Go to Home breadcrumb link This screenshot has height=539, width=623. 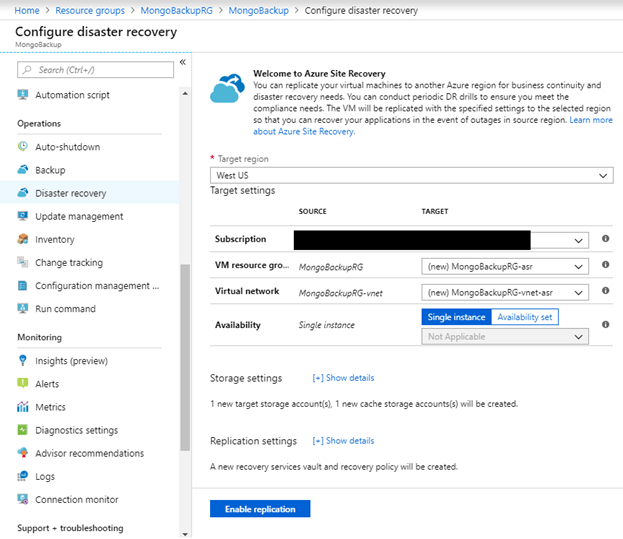point(27,10)
